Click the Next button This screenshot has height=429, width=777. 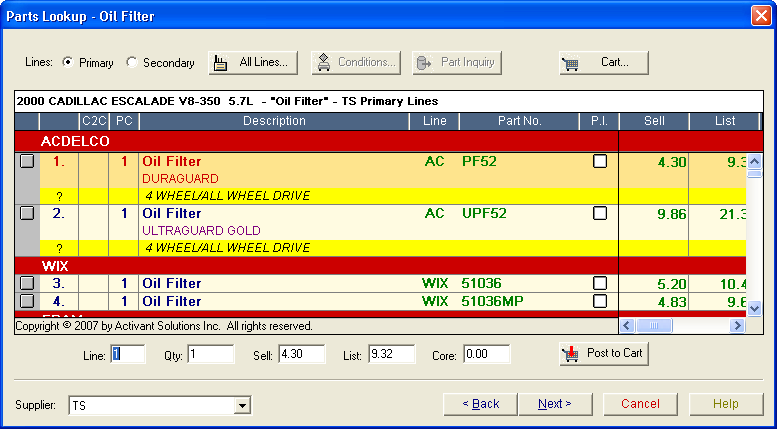click(x=554, y=404)
